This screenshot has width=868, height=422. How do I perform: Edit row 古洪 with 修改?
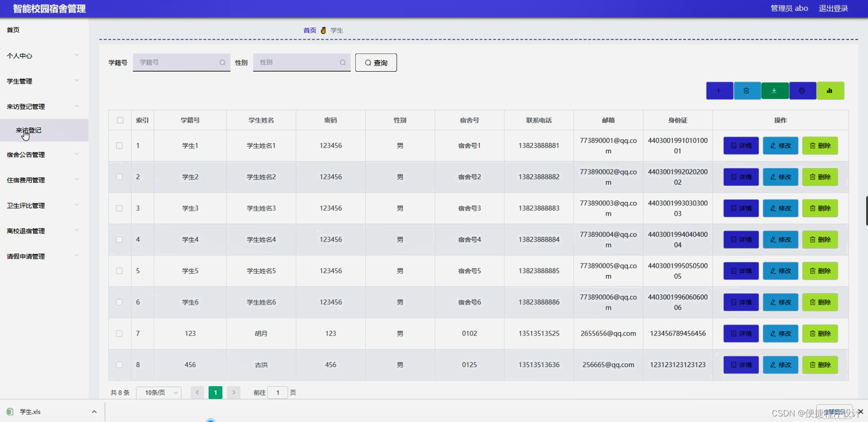pos(781,365)
